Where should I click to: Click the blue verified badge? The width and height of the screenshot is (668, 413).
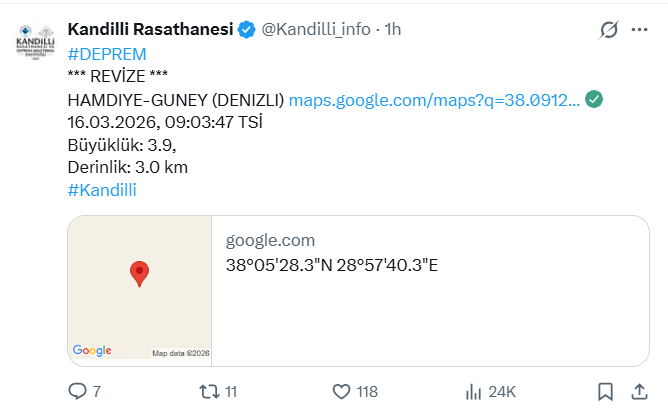(247, 30)
